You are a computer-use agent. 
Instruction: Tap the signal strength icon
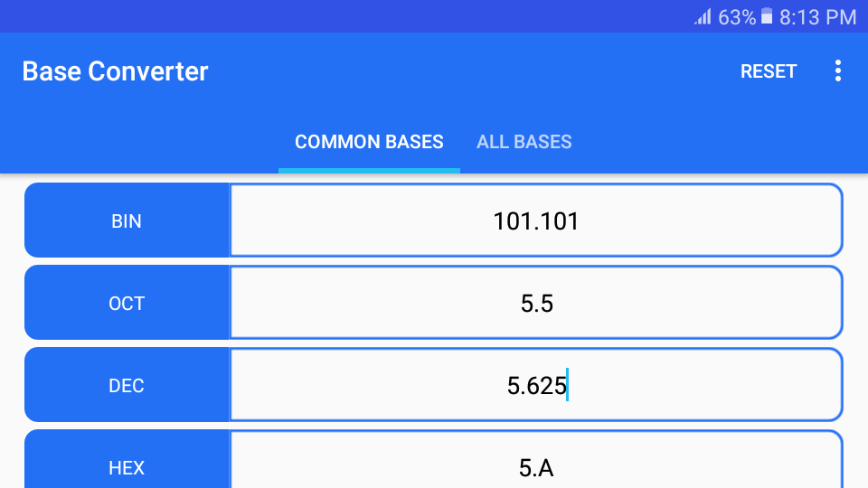pos(703,17)
